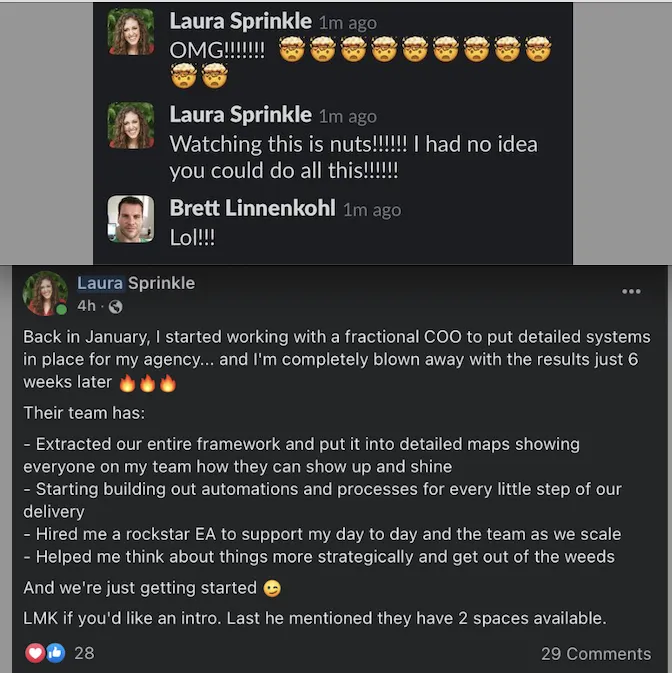
Task: Open the post options three-dot menu
Action: [631, 292]
